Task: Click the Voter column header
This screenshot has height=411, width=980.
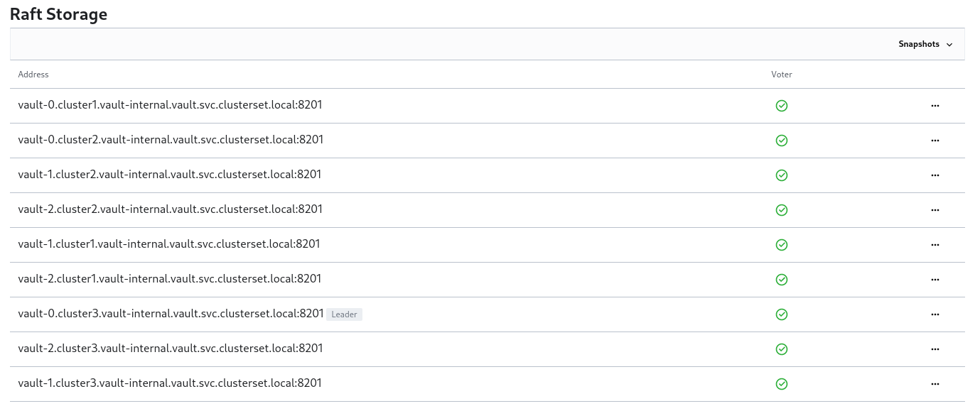Action: pos(781,75)
